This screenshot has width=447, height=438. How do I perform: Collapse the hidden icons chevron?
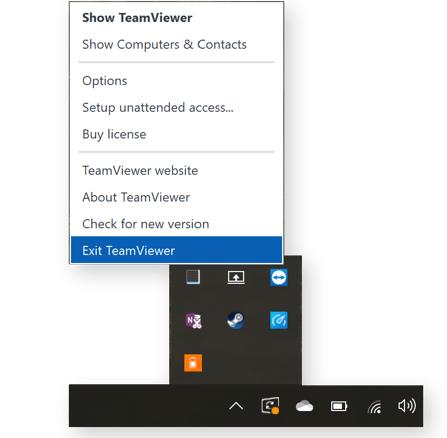point(236,406)
